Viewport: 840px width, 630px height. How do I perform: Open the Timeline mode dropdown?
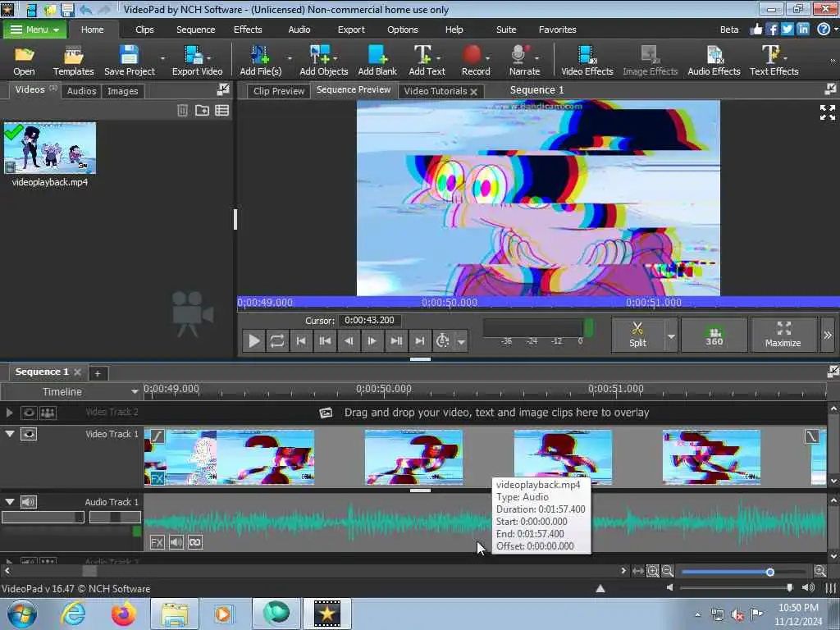134,392
